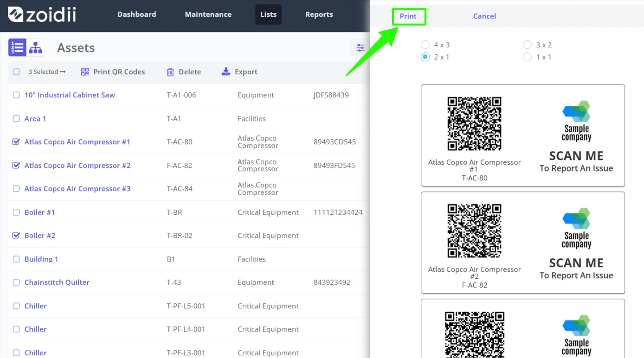Open the Boiler #1 asset link
Viewport: 644px width, 358px height.
(x=40, y=212)
